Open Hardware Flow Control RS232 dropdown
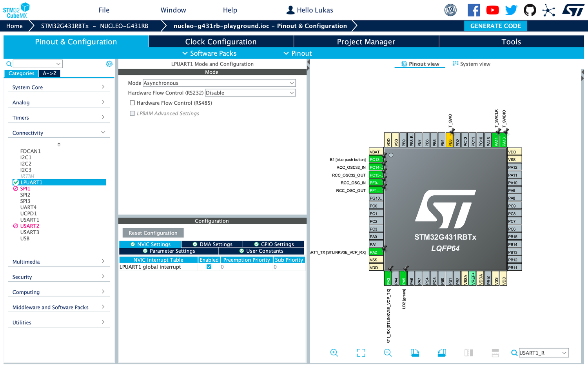The height and width of the screenshot is (368, 588). point(250,93)
